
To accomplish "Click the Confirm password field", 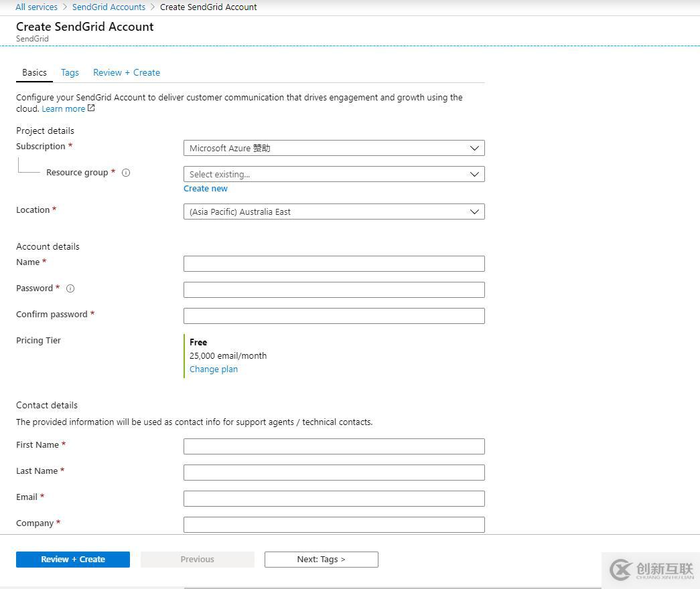I will [334, 316].
